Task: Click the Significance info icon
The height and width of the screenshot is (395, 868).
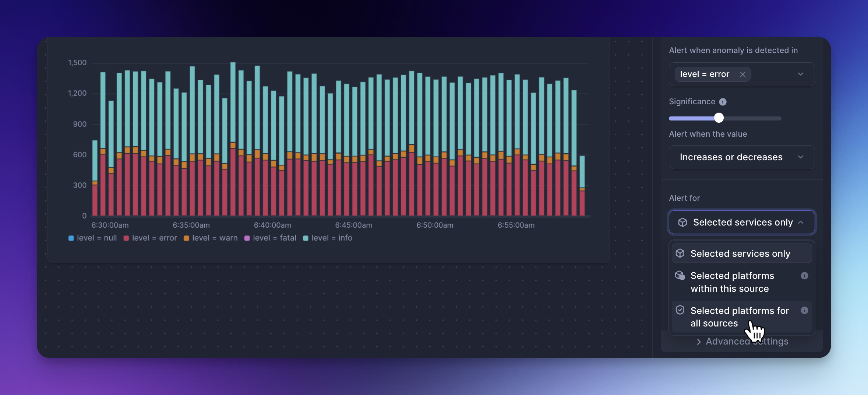Action: (723, 102)
